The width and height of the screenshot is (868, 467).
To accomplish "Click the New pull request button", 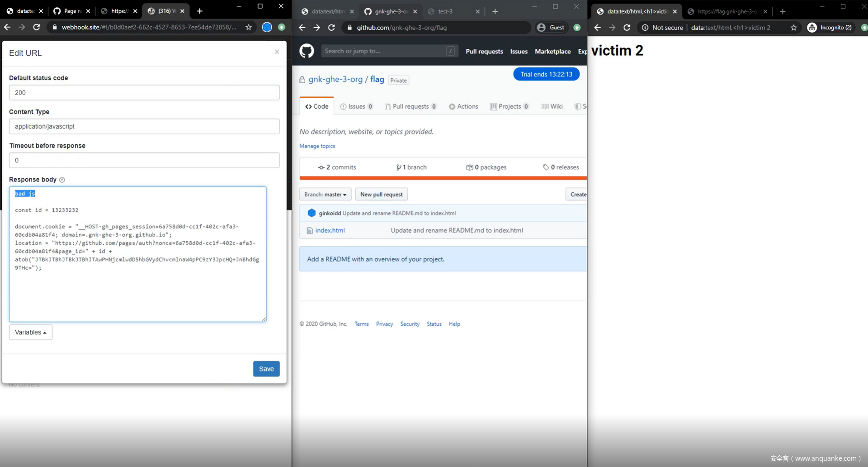I will (x=382, y=195).
